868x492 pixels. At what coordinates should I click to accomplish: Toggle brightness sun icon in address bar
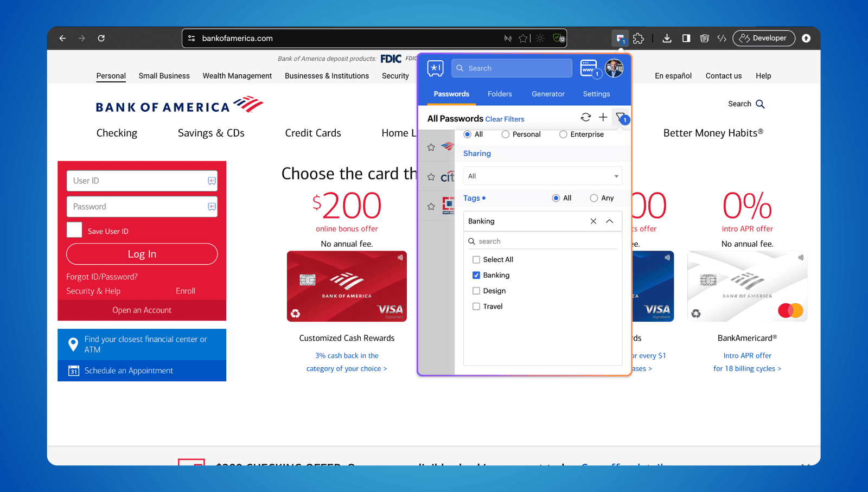540,38
